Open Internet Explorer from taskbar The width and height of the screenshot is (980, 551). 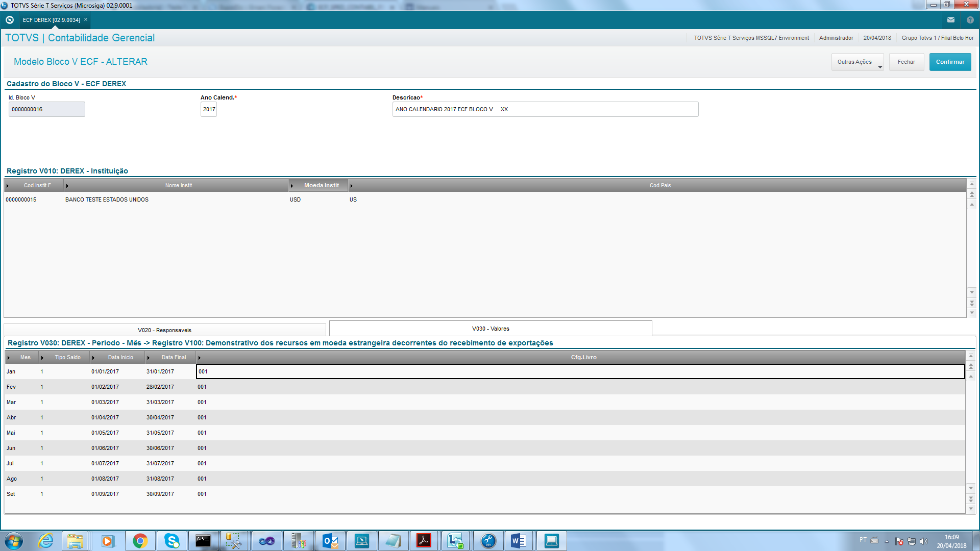click(x=46, y=541)
